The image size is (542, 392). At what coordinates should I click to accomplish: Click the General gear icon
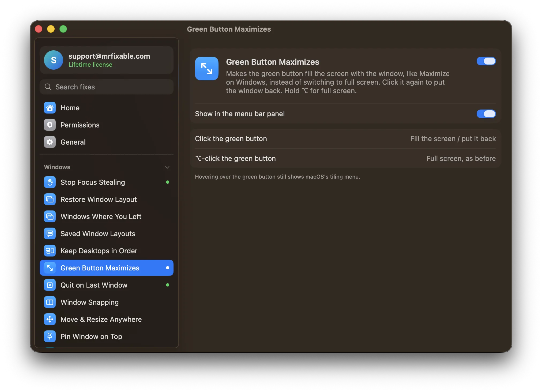50,142
